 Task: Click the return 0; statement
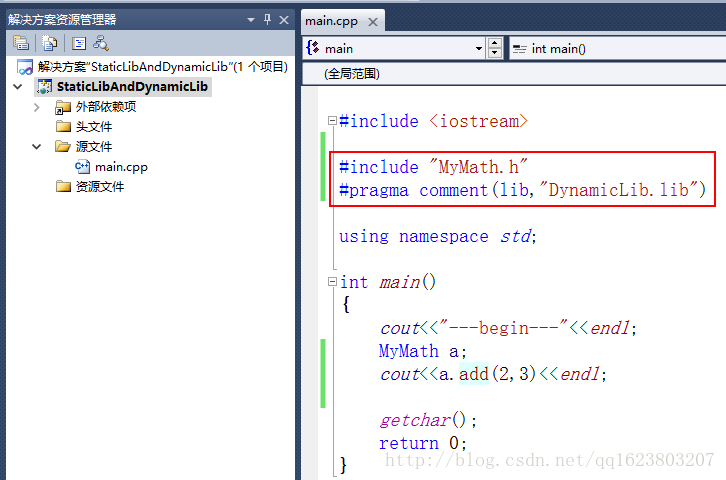point(423,443)
